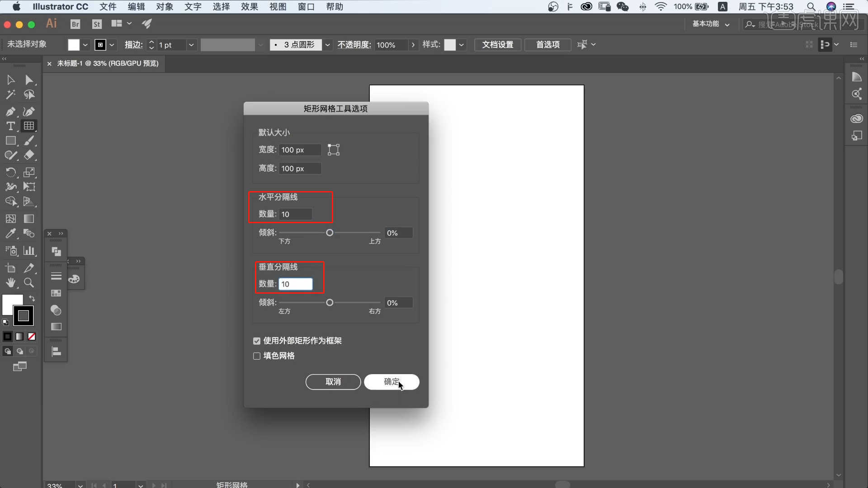Screen dimensions: 868x488
Task: Select the Type tool
Action: coord(11,126)
